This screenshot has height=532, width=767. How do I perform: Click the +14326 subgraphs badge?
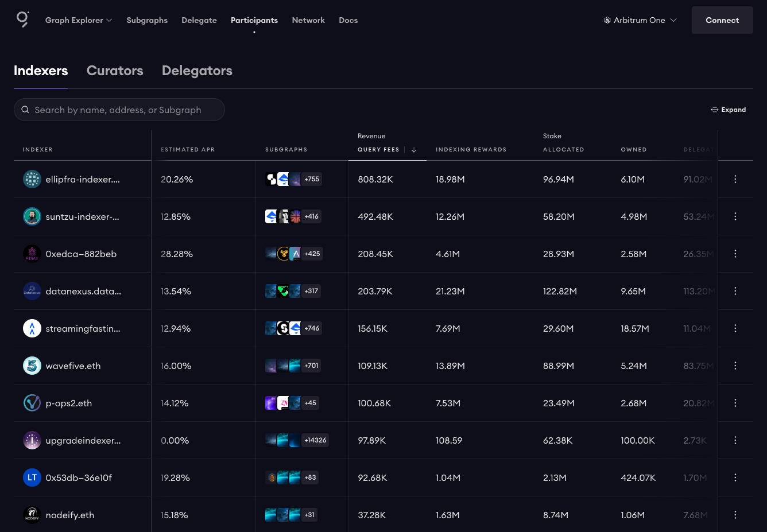pos(315,440)
